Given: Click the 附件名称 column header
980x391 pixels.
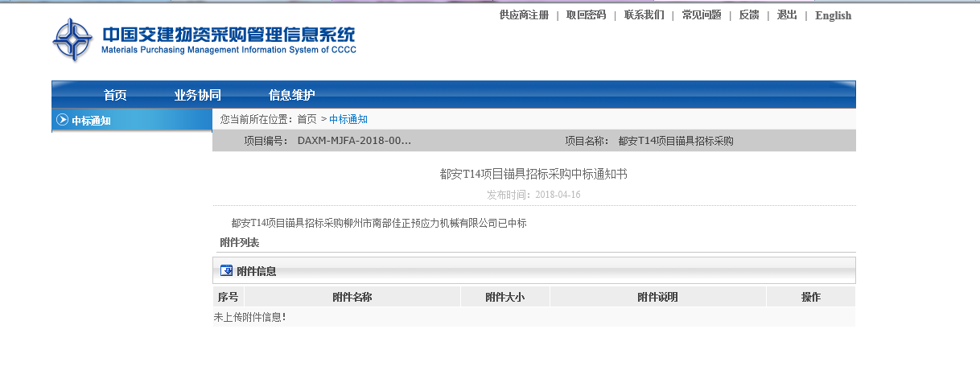Looking at the screenshot, I should pyautogui.click(x=352, y=297).
